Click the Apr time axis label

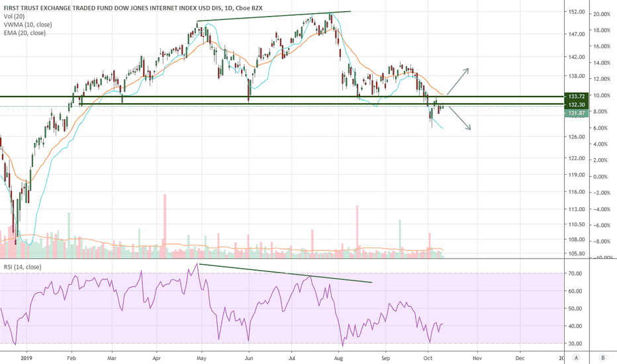(x=157, y=358)
